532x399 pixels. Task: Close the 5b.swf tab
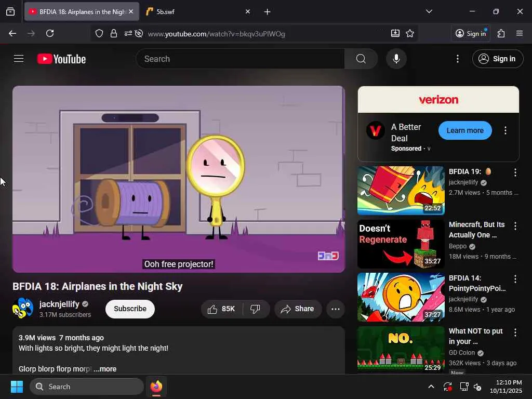tap(248, 11)
